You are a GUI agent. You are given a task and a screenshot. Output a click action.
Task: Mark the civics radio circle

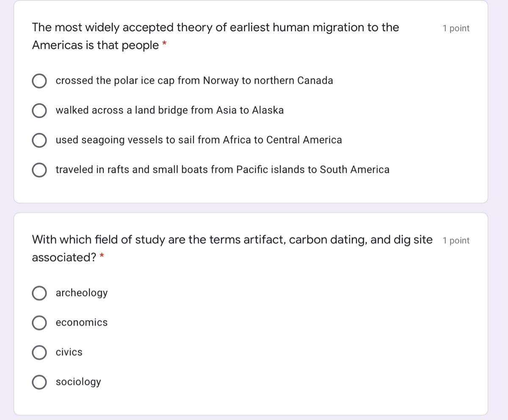point(39,352)
